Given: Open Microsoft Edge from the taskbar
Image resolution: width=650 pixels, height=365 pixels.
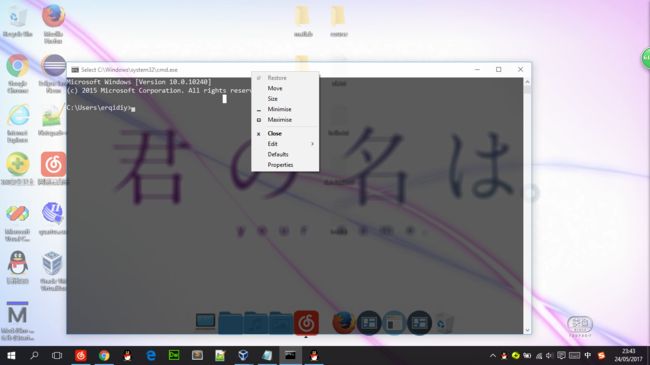Looking at the screenshot, I should tap(151, 355).
